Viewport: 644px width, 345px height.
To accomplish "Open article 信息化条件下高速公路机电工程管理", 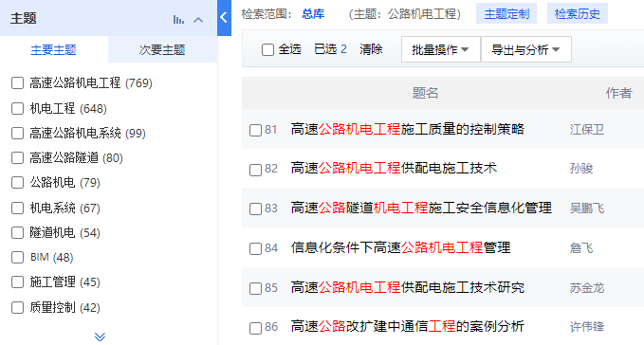I will pyautogui.click(x=400, y=247).
